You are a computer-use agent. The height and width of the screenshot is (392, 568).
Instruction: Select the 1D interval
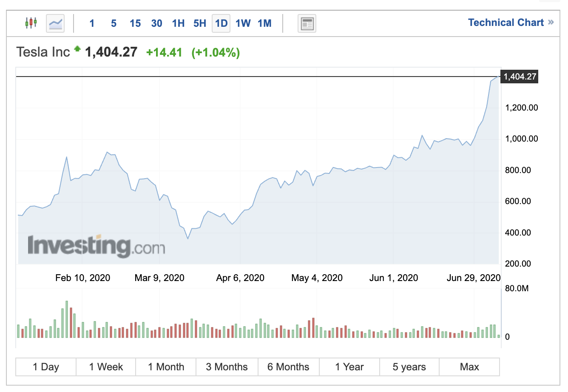tap(221, 23)
